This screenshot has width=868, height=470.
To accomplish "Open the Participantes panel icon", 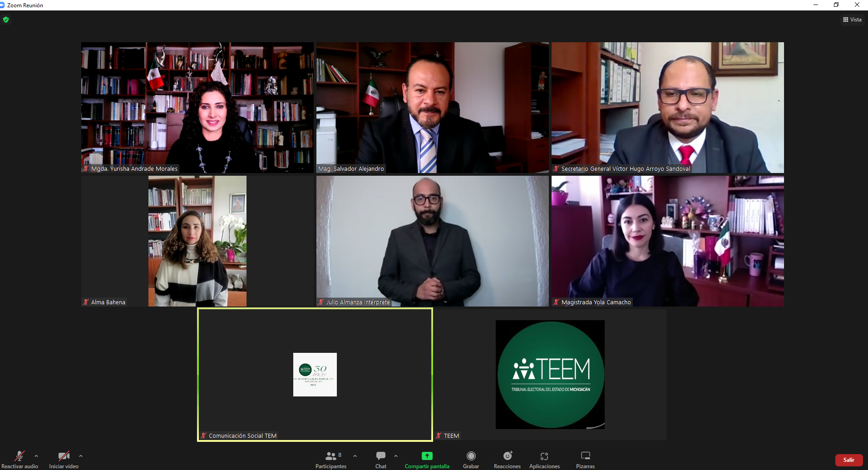I will point(331,456).
